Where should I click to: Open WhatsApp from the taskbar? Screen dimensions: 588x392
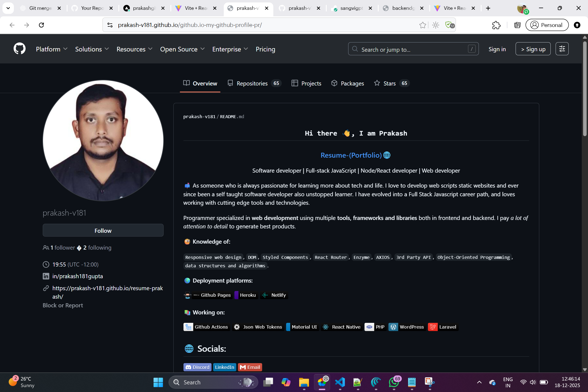tap(394, 382)
